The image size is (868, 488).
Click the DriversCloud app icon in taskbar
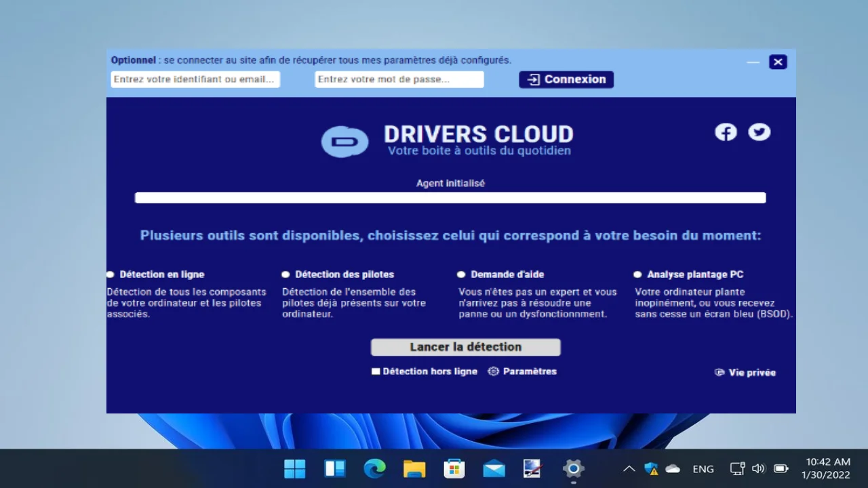point(533,468)
